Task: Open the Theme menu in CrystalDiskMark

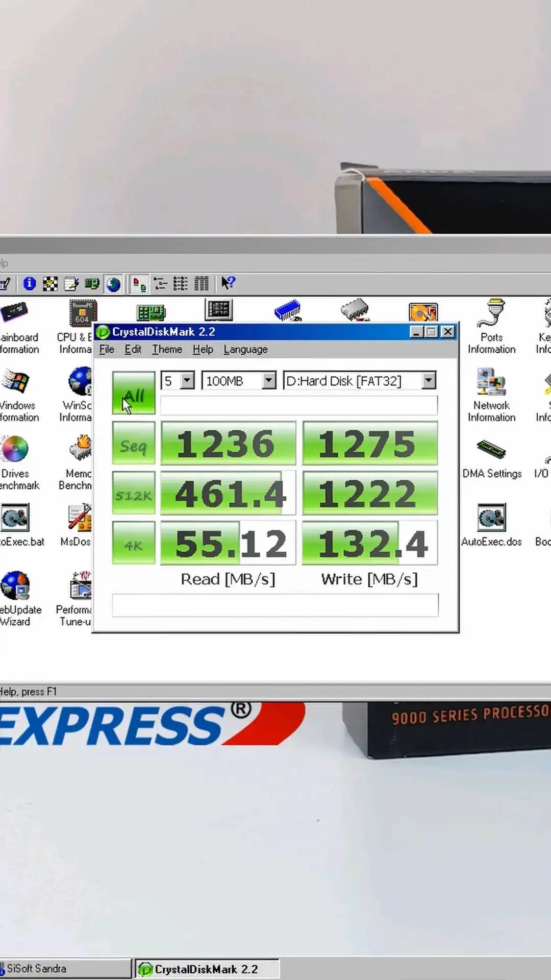Action: point(167,349)
